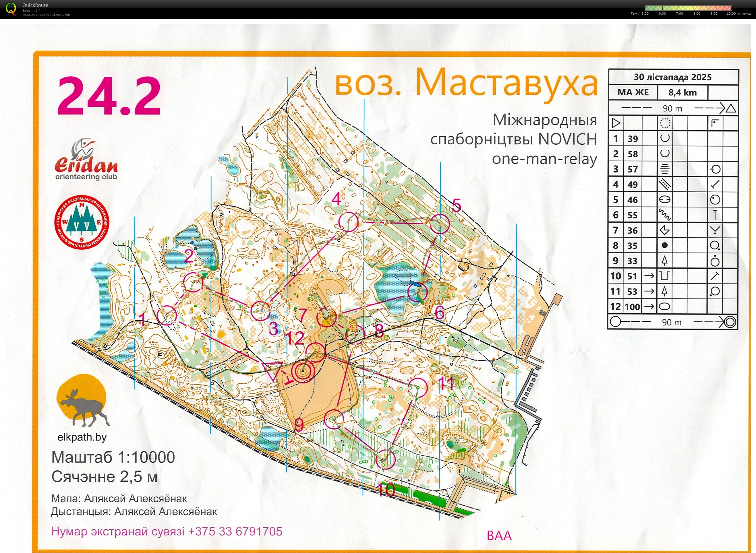Click the 8,4 km course length cell
This screenshot has width=756, height=553.
682,92
